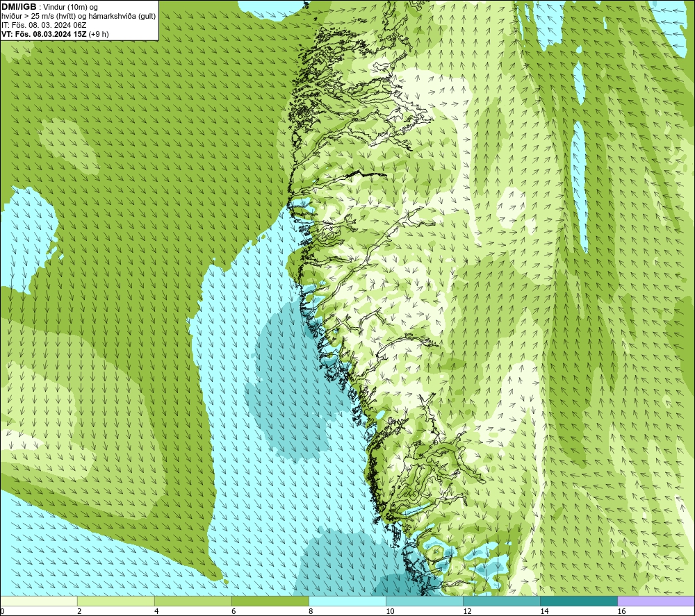Click the legend label "2"
The width and height of the screenshot is (695, 616).
coord(79,612)
